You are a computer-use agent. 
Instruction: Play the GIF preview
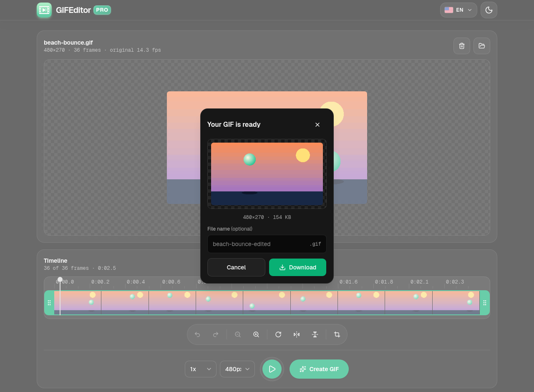(272, 369)
